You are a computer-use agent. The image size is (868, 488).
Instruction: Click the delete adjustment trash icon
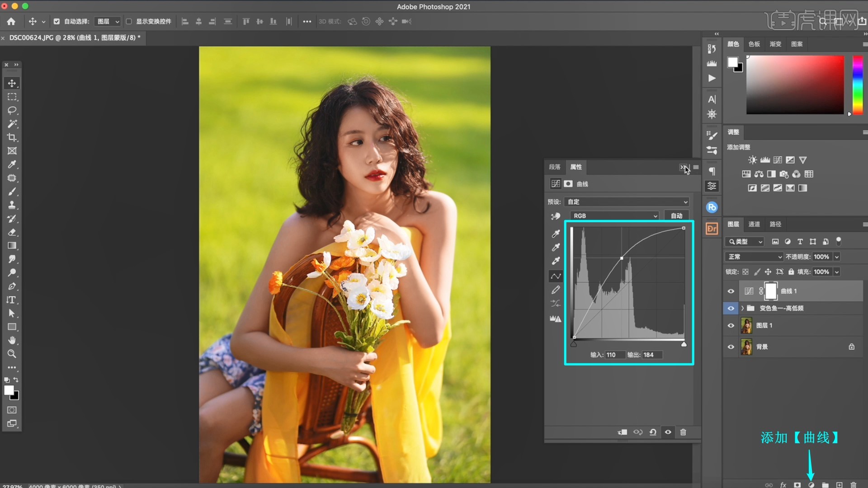click(683, 432)
